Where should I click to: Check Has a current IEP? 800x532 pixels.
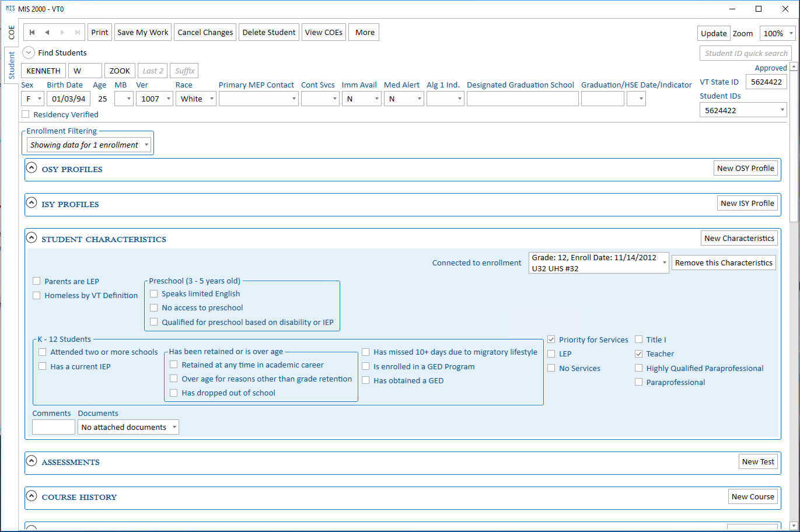point(42,366)
